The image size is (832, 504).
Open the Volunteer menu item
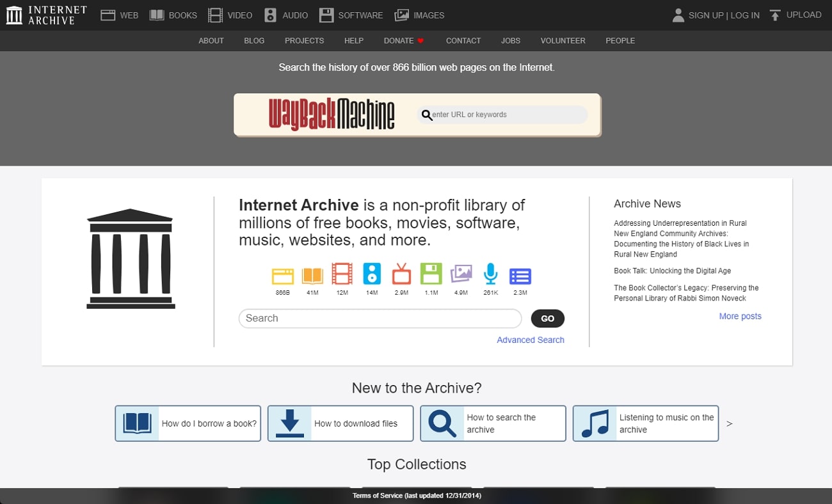click(563, 40)
